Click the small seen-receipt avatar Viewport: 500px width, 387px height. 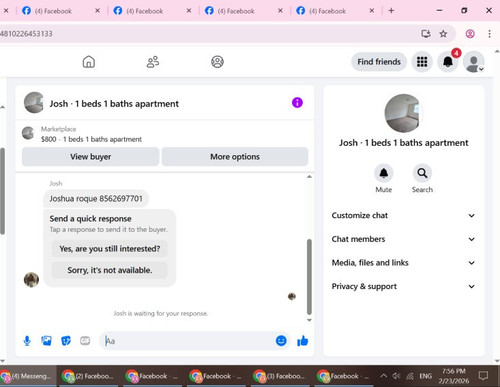[x=292, y=296]
